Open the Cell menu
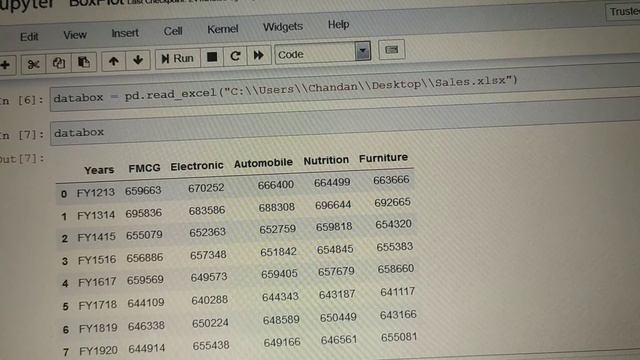Screen dimensions: 640x360 coord(173,31)
